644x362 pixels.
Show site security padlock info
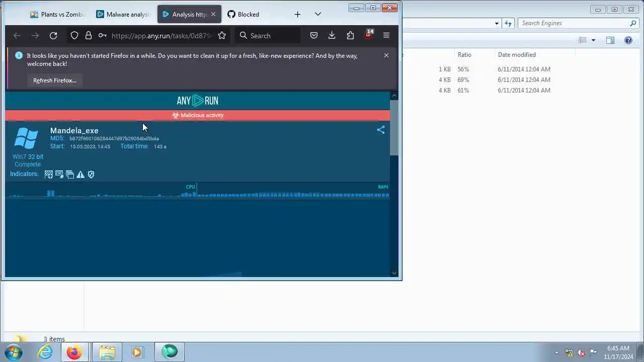click(89, 36)
